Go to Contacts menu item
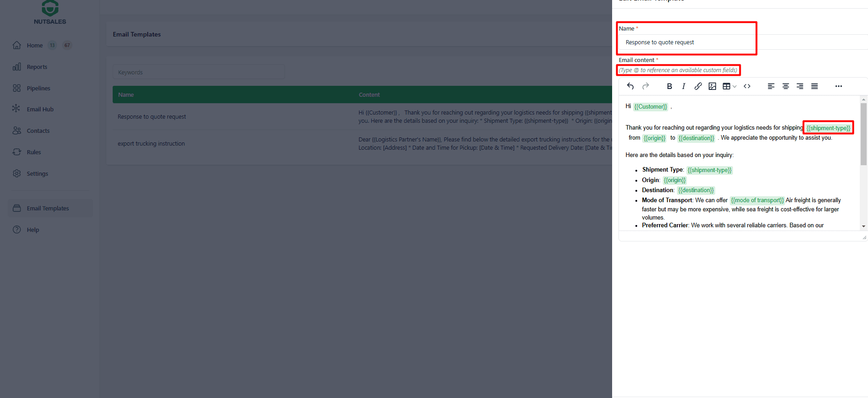The image size is (868, 398). 38,131
